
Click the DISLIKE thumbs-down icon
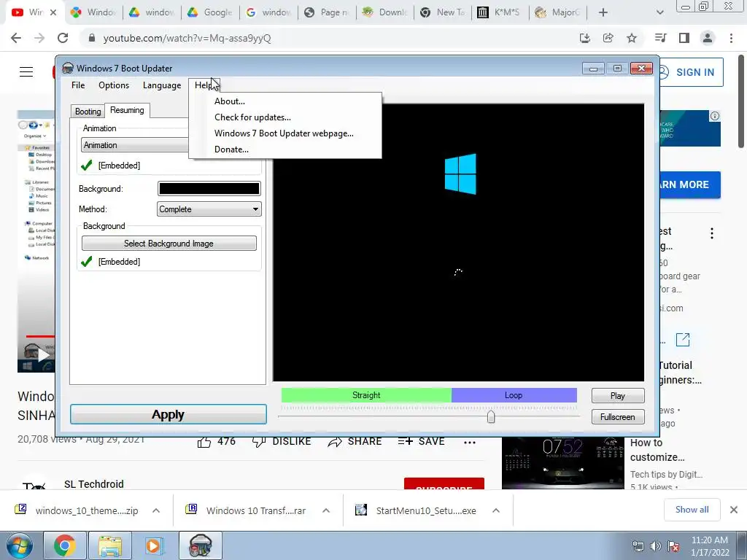[x=259, y=442]
